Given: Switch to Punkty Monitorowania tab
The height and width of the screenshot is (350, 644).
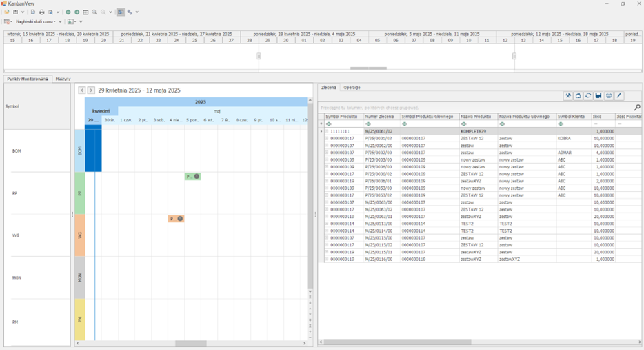Looking at the screenshot, I should (28, 79).
